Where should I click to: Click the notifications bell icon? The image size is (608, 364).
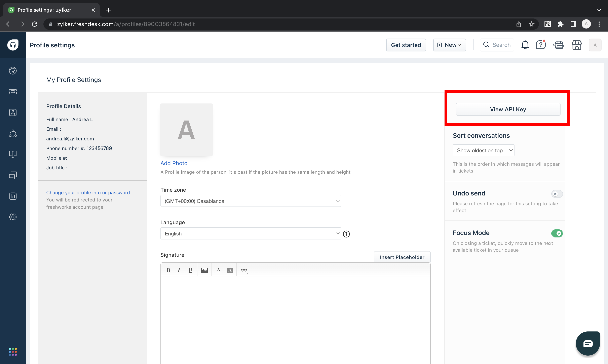[x=525, y=45]
